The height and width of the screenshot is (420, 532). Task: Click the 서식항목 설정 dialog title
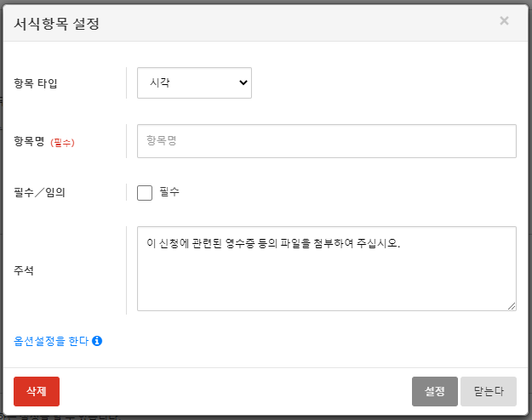[x=57, y=24]
